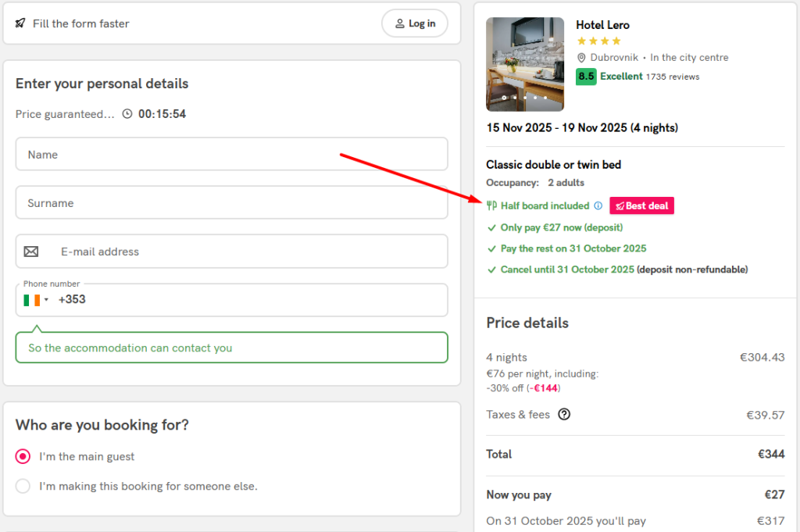800x532 pixels.
Task: Open the Hotel Lero room photo thumbnail
Action: click(x=525, y=64)
